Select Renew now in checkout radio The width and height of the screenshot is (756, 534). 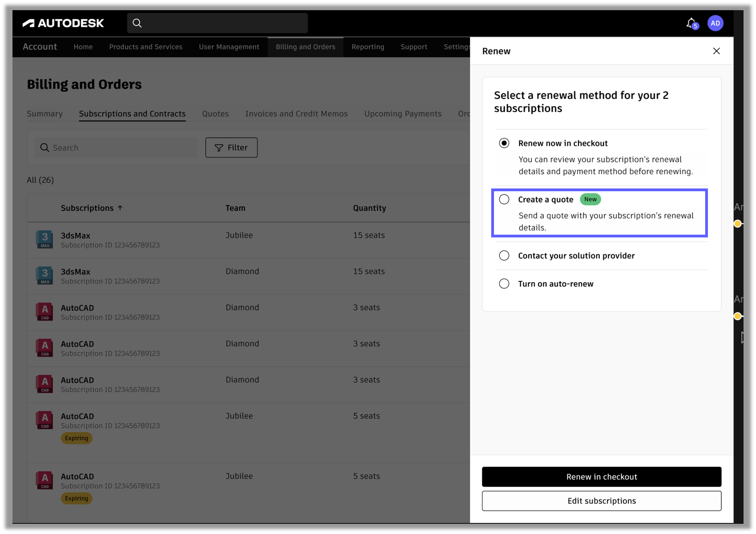[x=504, y=143]
